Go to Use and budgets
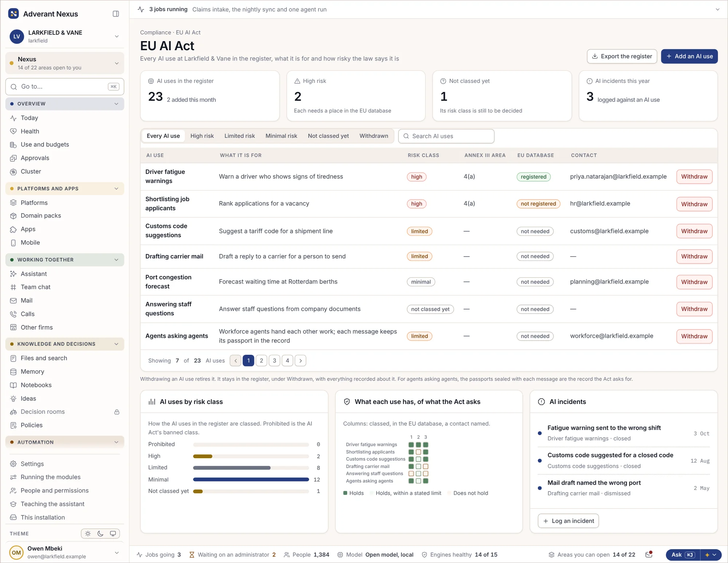This screenshot has width=728, height=563. tap(65, 144)
